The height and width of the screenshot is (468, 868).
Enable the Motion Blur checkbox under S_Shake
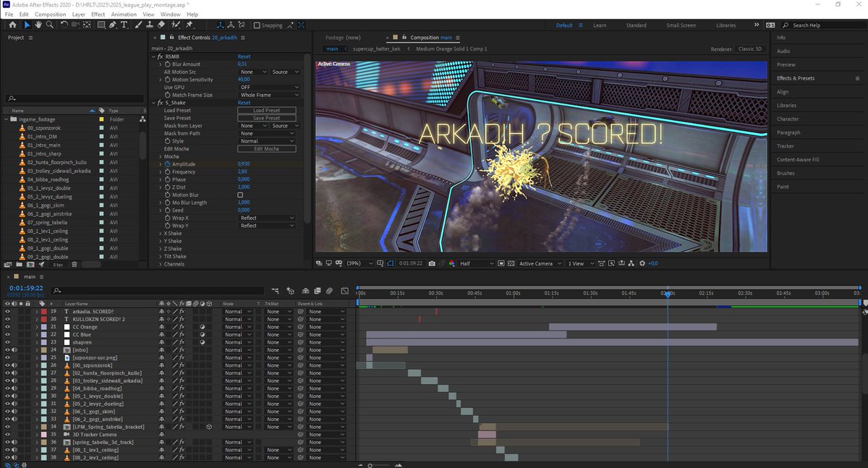tap(240, 195)
